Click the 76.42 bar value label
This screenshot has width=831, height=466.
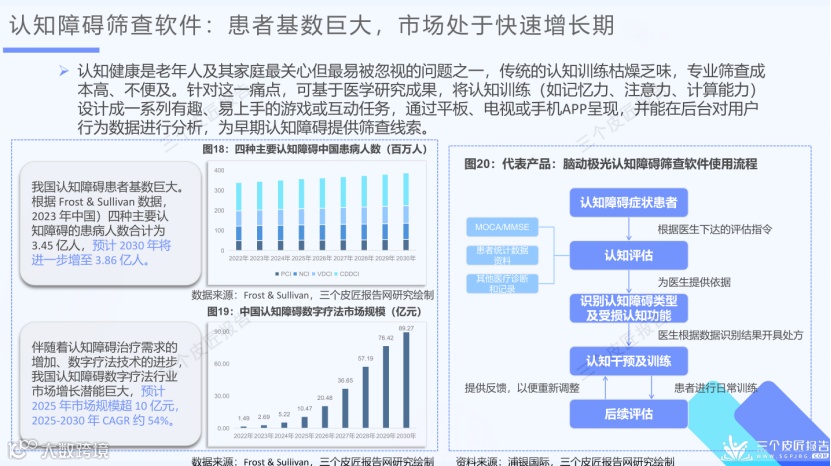coord(386,338)
